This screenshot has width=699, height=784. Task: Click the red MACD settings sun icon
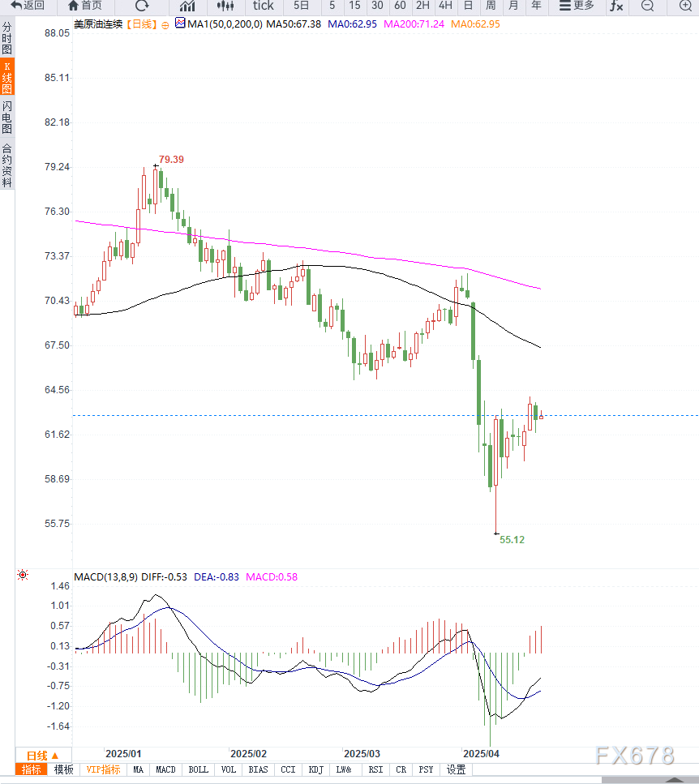pos(23,575)
